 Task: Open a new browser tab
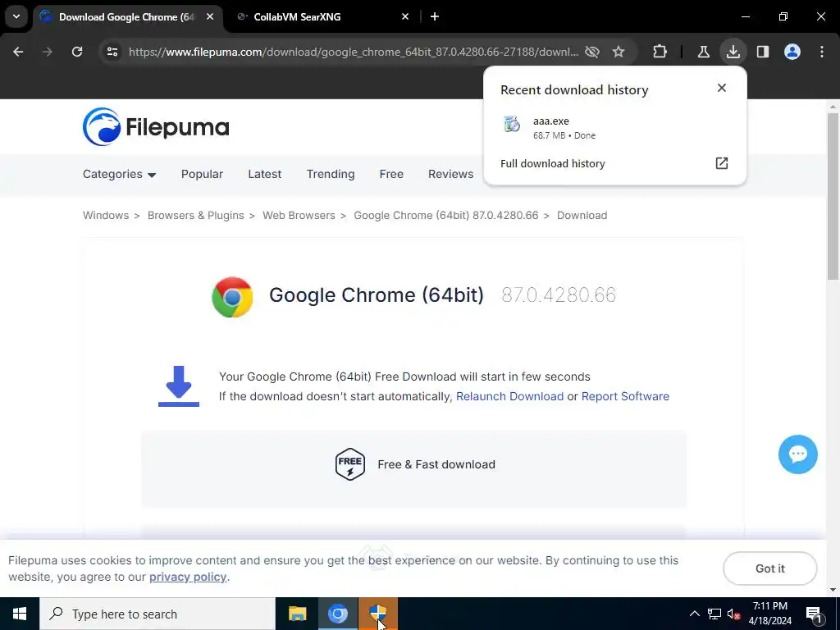pyautogui.click(x=435, y=16)
